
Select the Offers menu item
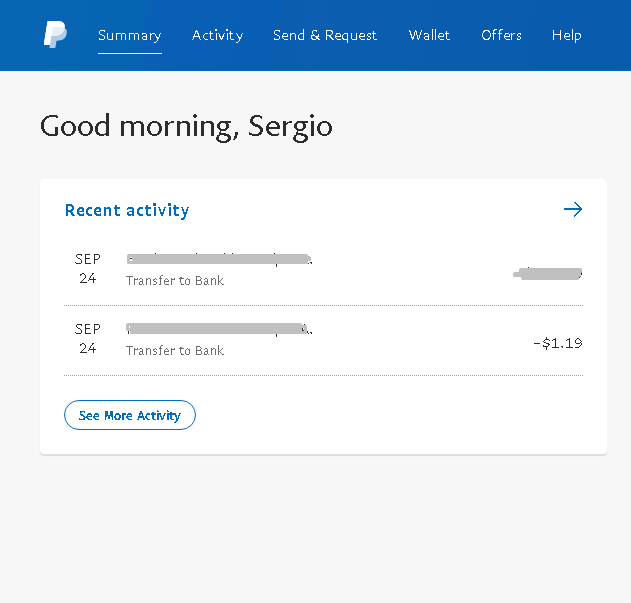501,35
